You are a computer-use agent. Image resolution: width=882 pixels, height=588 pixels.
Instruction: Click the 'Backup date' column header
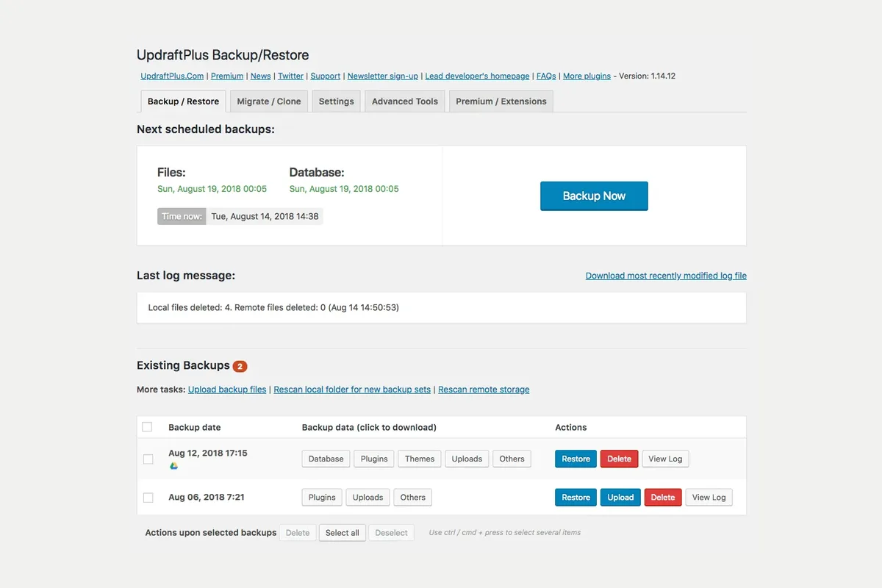pyautogui.click(x=195, y=427)
